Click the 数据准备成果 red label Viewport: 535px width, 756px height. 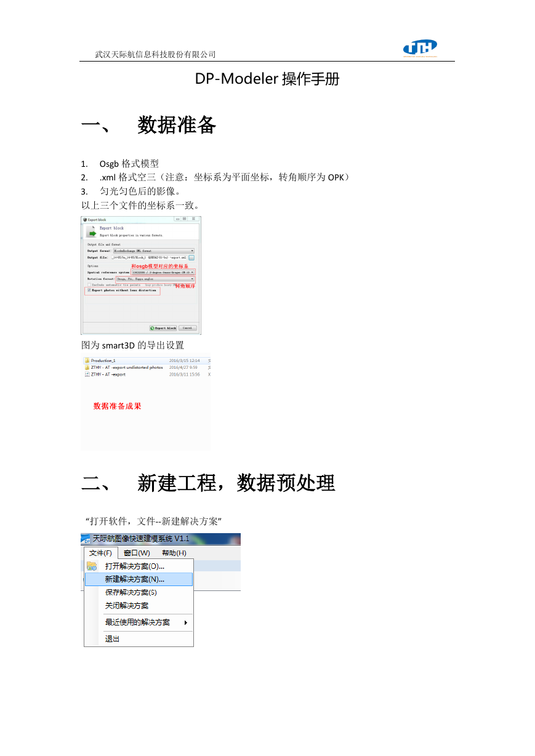(x=117, y=406)
